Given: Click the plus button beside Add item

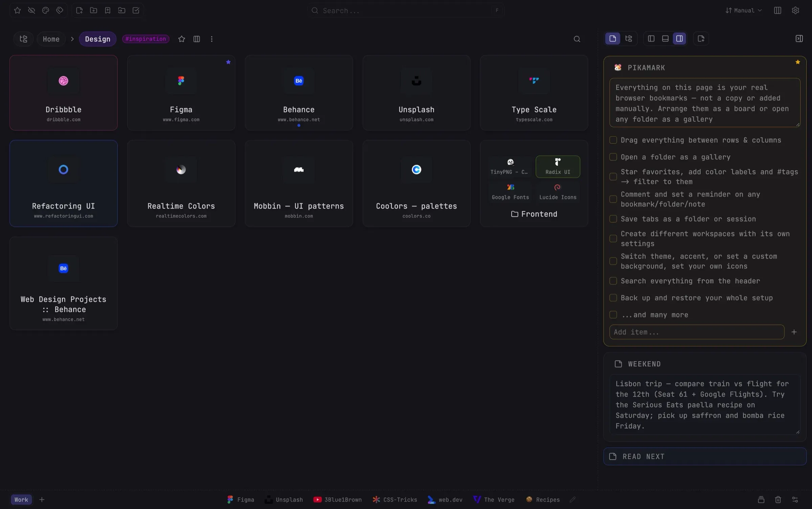Looking at the screenshot, I should (x=794, y=332).
